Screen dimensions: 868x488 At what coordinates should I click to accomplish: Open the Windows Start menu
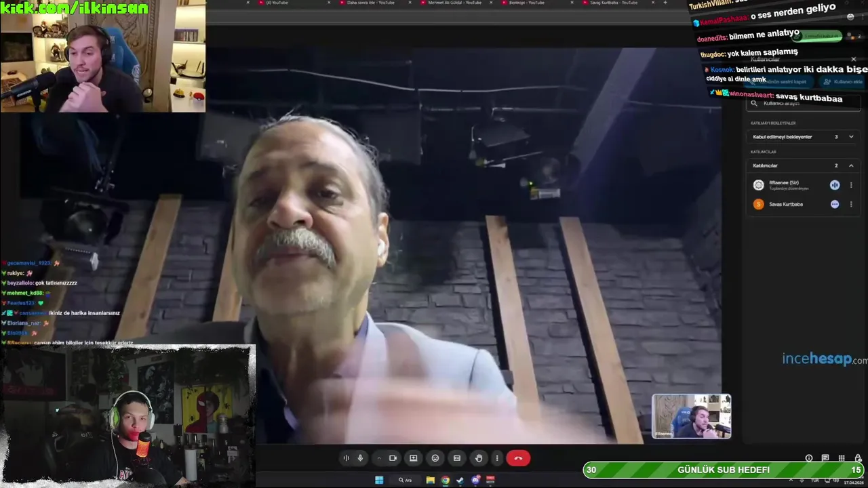pyautogui.click(x=379, y=480)
